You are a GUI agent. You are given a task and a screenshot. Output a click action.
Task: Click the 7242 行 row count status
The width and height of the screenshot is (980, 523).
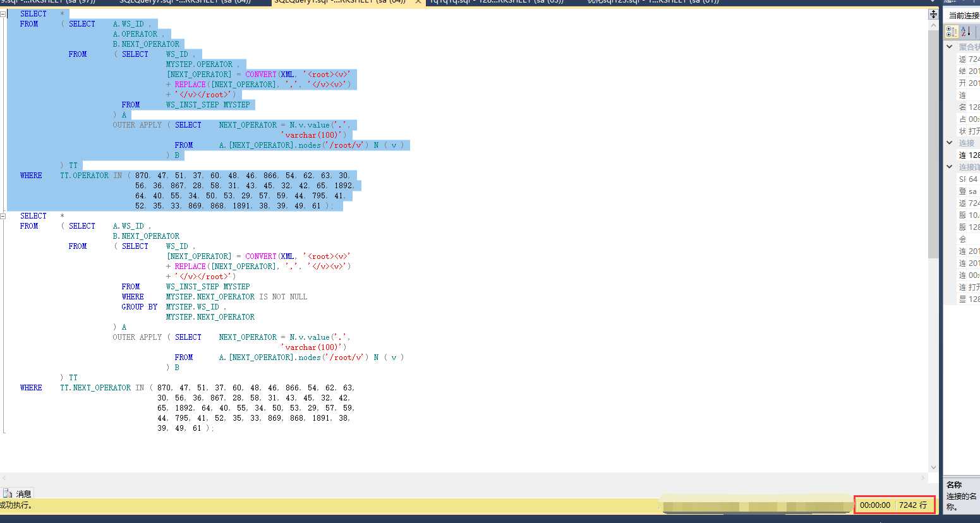point(913,505)
